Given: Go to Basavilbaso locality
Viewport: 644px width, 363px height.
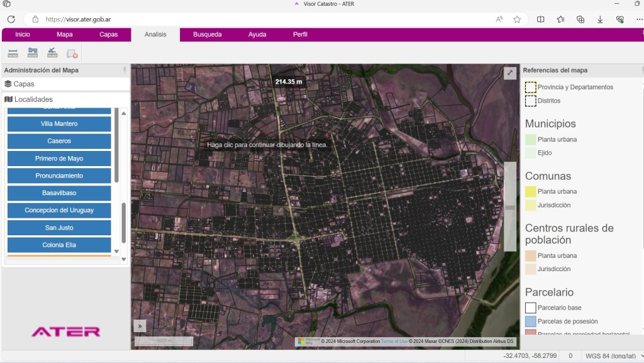Looking at the screenshot, I should 59,193.
